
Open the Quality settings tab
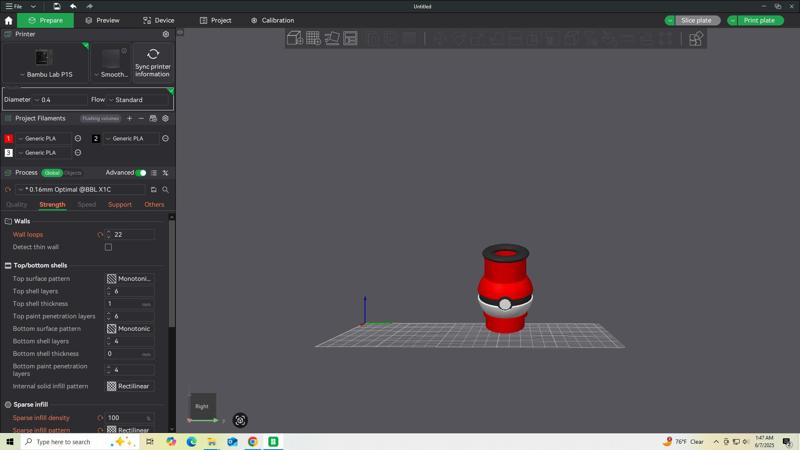[x=16, y=205]
